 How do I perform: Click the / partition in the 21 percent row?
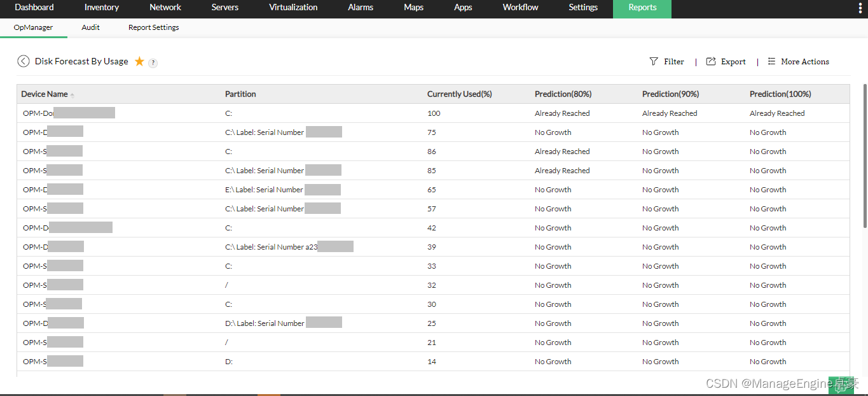click(x=226, y=343)
